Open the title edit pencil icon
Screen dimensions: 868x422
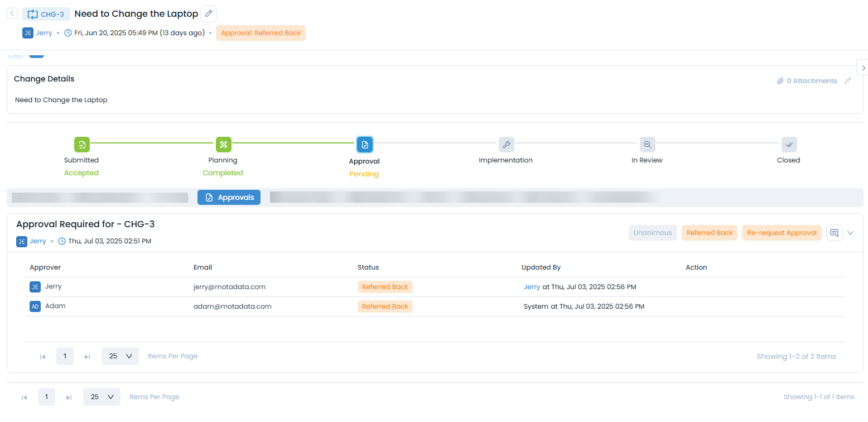point(209,13)
